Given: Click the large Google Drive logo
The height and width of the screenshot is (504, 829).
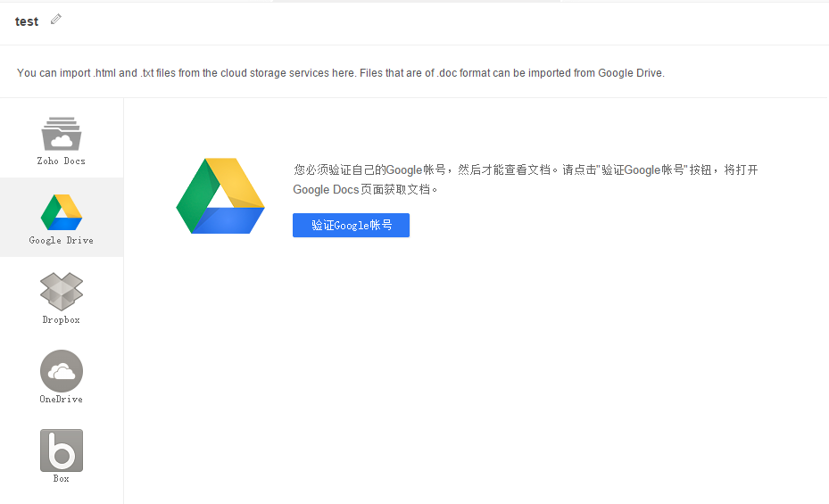Looking at the screenshot, I should coord(220,196).
